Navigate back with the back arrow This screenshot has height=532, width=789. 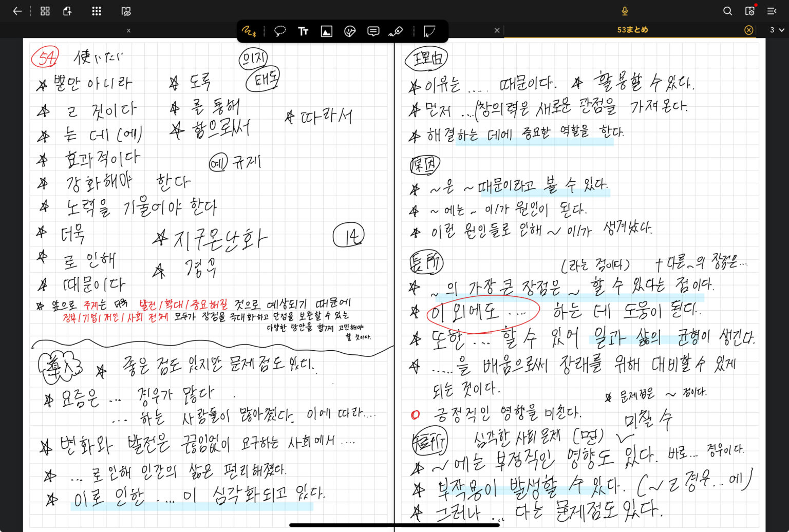(x=17, y=11)
